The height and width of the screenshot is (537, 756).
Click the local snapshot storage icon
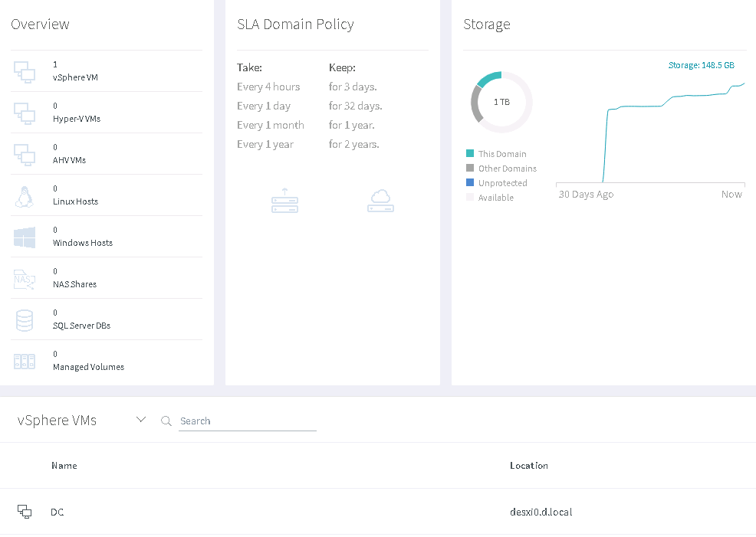[x=284, y=201]
